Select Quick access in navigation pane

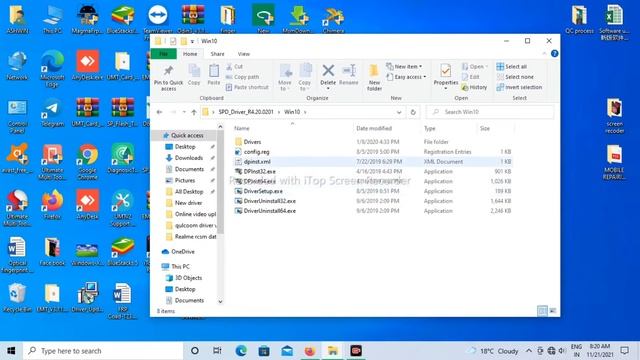pos(187,135)
